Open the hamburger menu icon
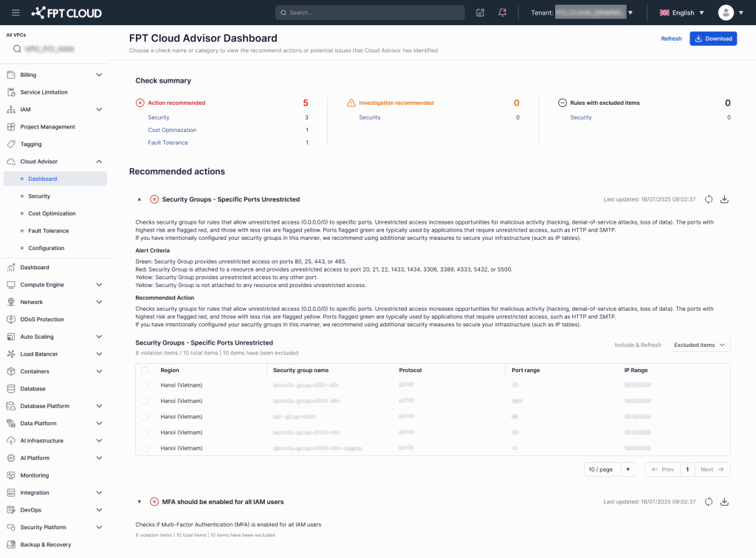 tap(16, 13)
